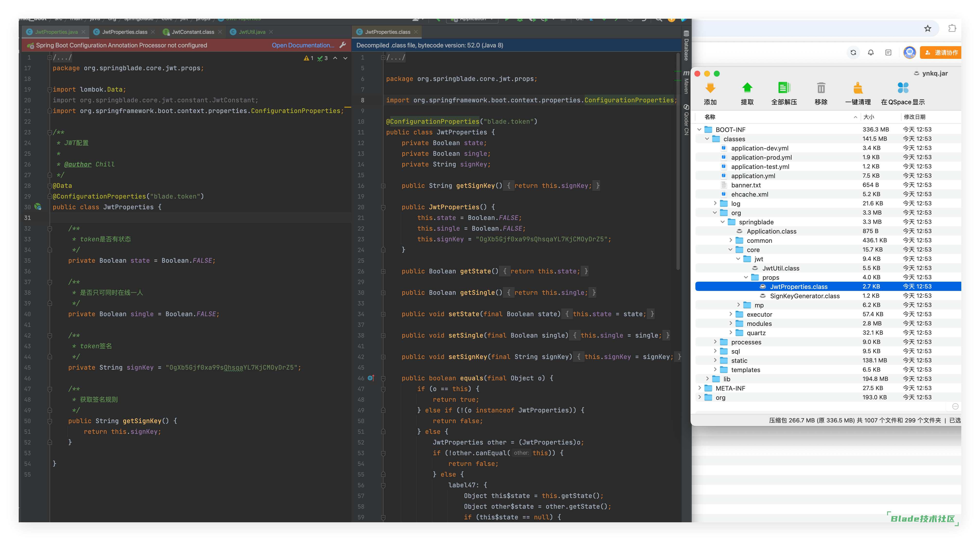Screen dimensions: 980x541
Task: Expand the META-INF folder
Action: click(699, 388)
